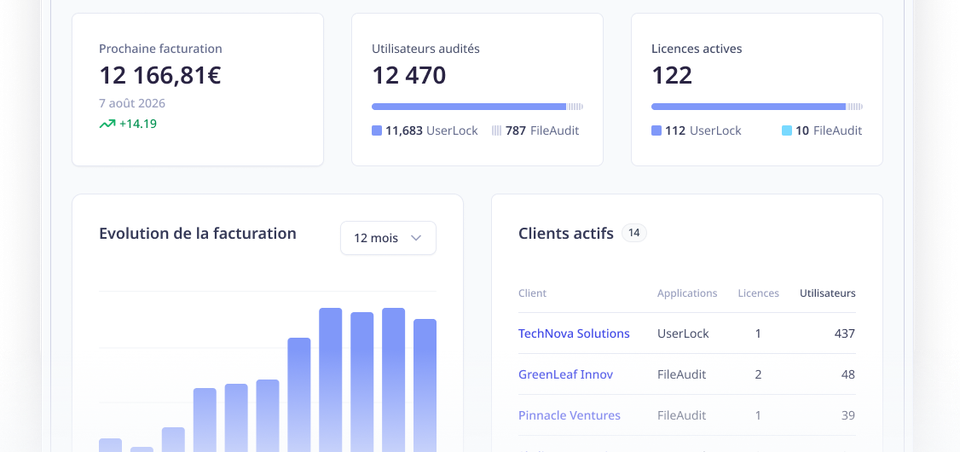
Task: Click the Applications column header
Action: pyautogui.click(x=687, y=293)
